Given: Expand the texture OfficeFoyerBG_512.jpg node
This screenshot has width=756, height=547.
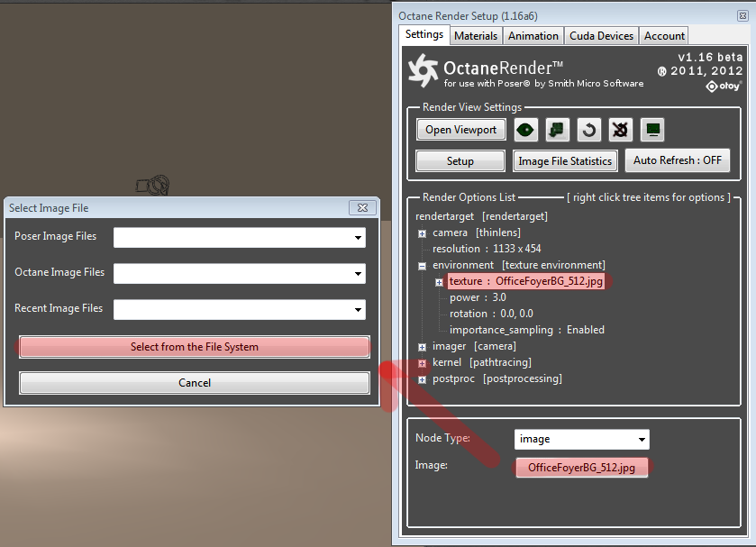Looking at the screenshot, I should click(439, 282).
